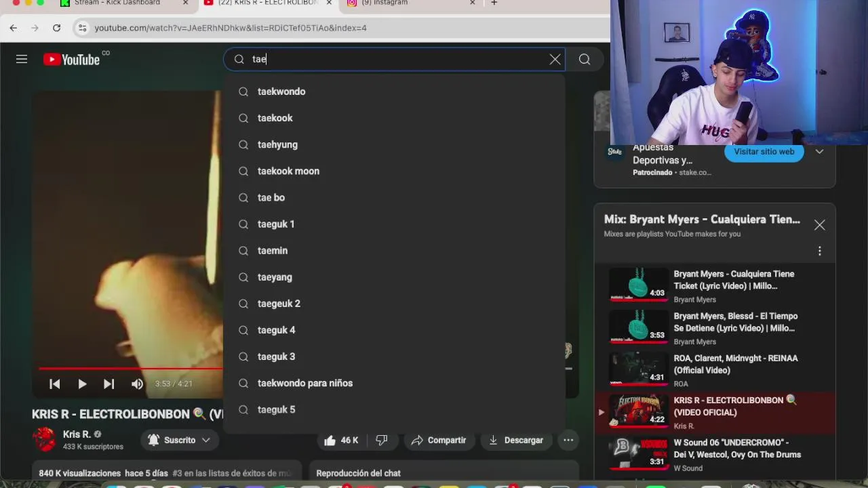868x488 pixels.
Task: Click the browser forward arrow
Action: [x=35, y=28]
